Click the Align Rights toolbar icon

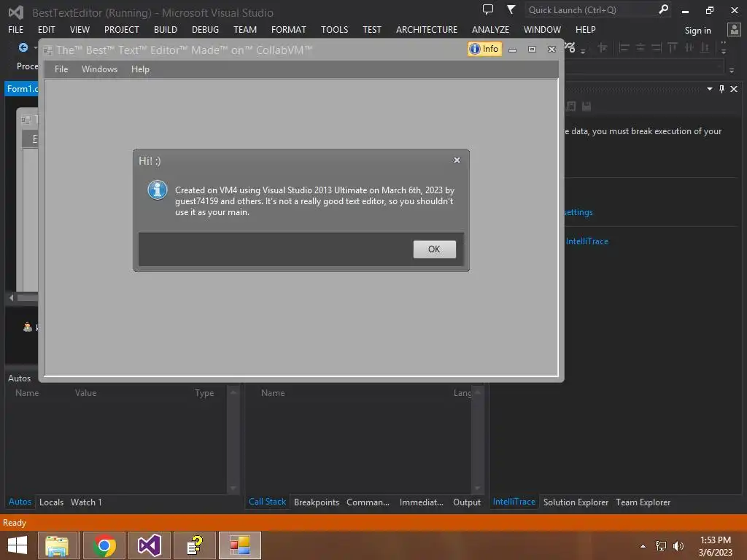click(x=657, y=47)
